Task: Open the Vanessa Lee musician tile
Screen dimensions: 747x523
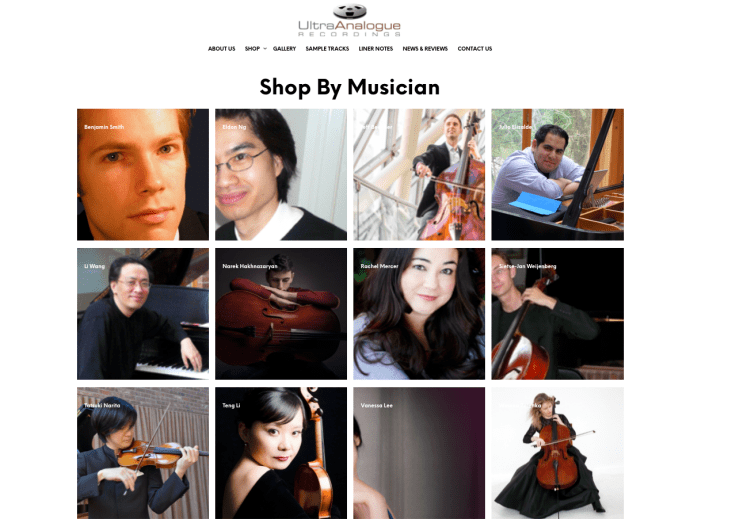Action: pyautogui.click(x=419, y=453)
